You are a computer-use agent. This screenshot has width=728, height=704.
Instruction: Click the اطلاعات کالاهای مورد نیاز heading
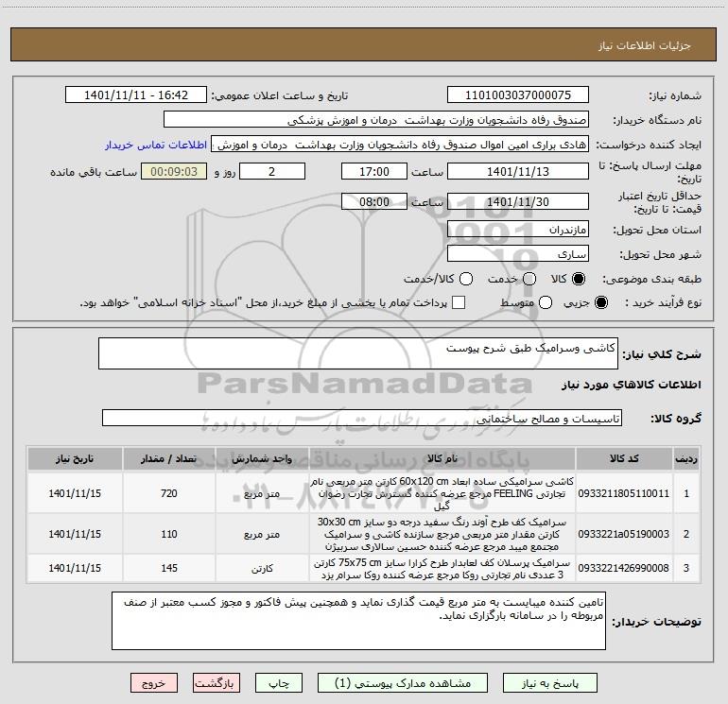tap(631, 385)
